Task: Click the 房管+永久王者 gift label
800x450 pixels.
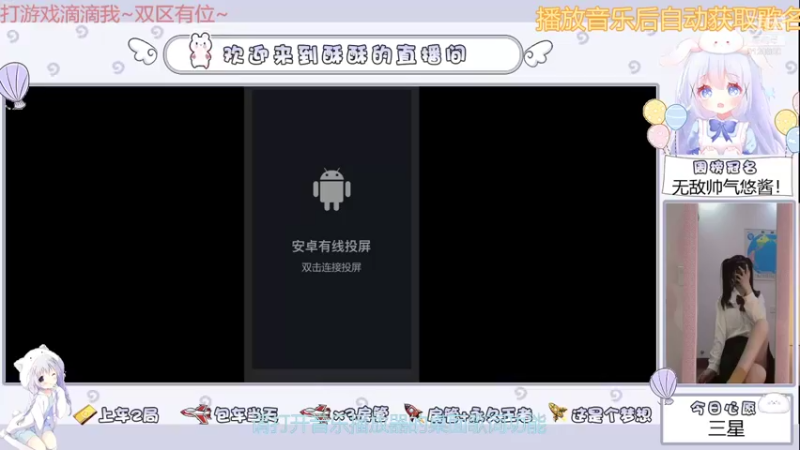Action: click(480, 414)
